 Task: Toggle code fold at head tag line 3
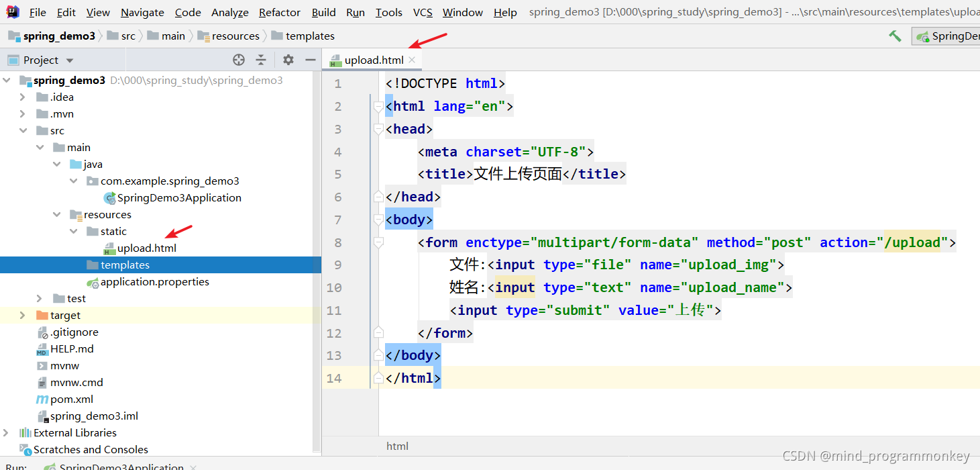(378, 129)
